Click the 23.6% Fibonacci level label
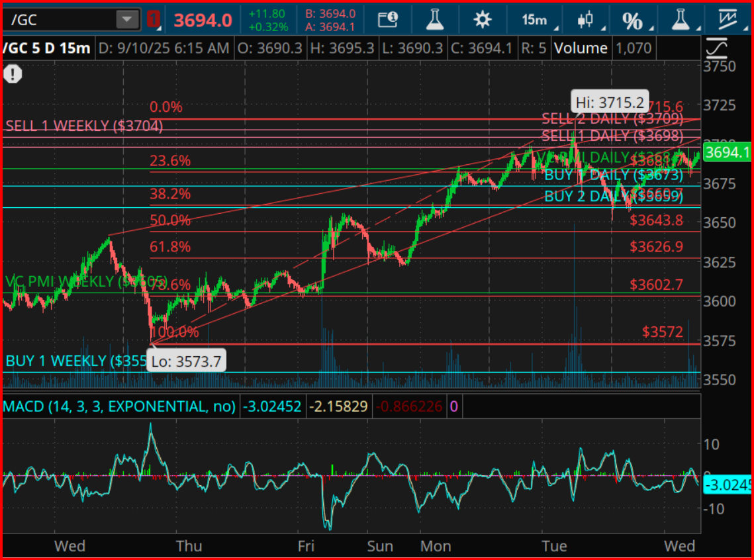This screenshot has width=754, height=560. (170, 161)
